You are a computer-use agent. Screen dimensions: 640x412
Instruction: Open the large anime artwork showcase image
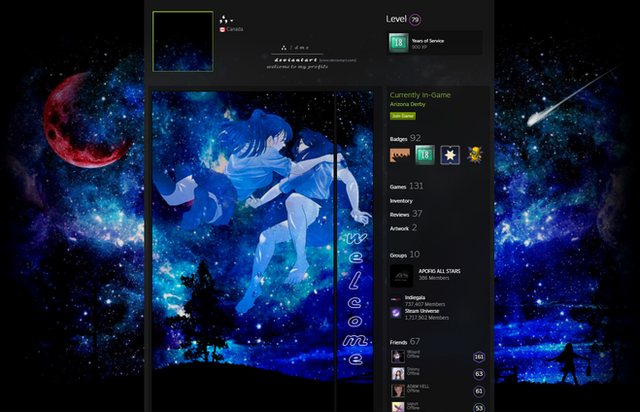coord(243,252)
